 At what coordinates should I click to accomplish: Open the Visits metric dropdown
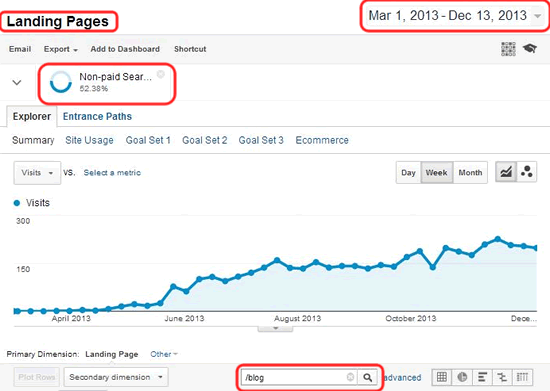click(x=37, y=173)
